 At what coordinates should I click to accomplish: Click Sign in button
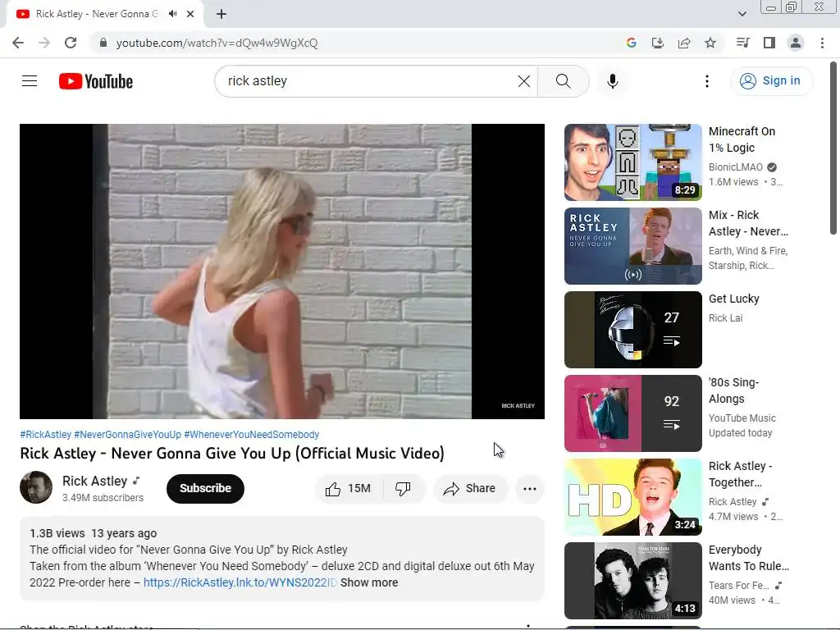coord(771,81)
